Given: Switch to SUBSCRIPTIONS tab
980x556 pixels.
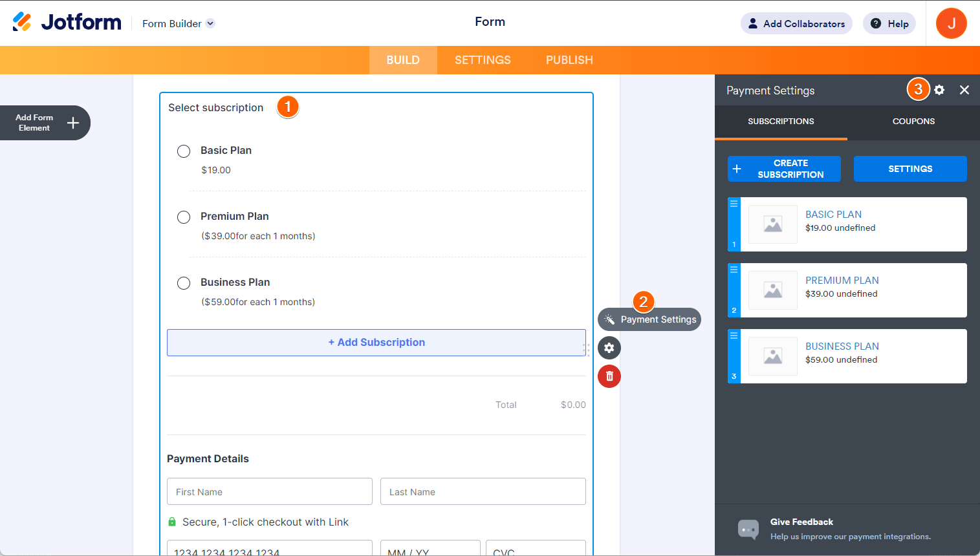Looking at the screenshot, I should click(x=781, y=122).
